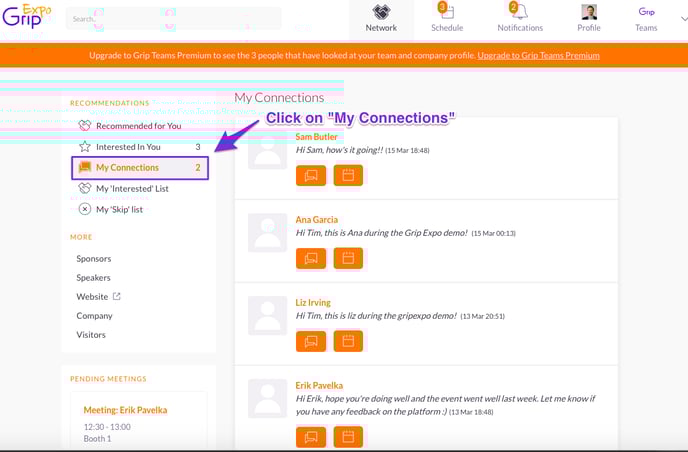
Task: Open Grip Teams in the header
Action: point(646,19)
